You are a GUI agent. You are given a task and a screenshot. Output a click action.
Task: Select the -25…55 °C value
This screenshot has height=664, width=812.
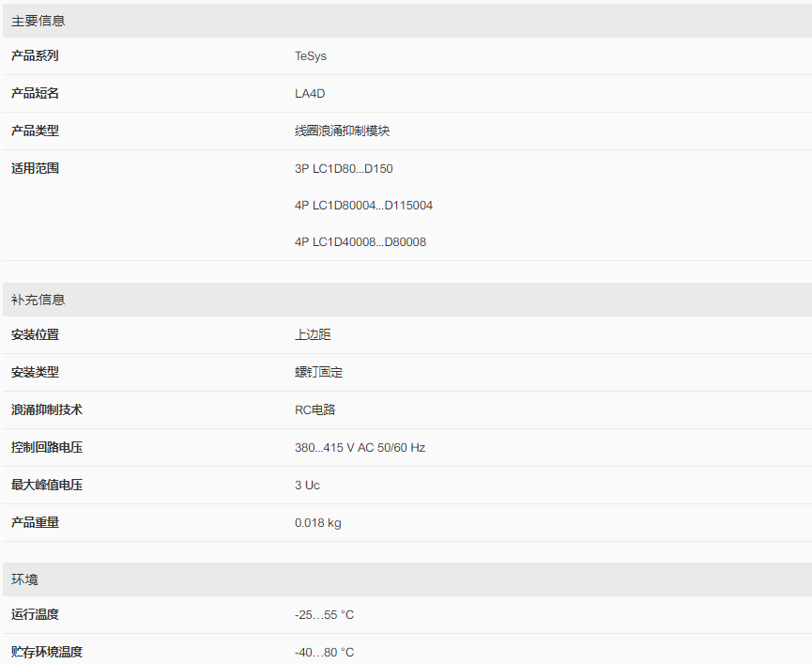click(x=324, y=615)
